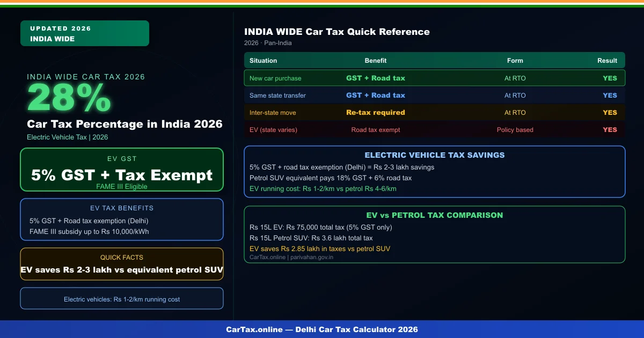Screen dimensions: 644x338
Task: Select 'EV running cost: Rs 1-2/km' line
Action: coord(323,189)
